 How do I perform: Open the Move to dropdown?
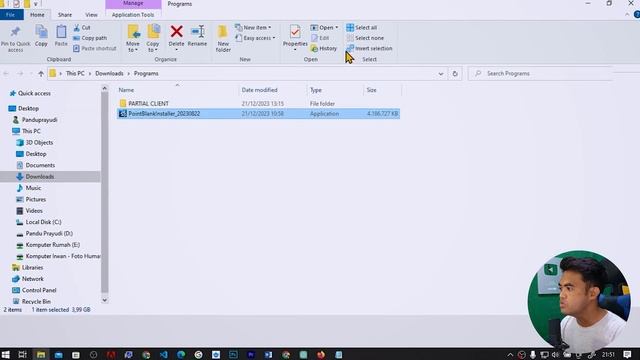[133, 38]
